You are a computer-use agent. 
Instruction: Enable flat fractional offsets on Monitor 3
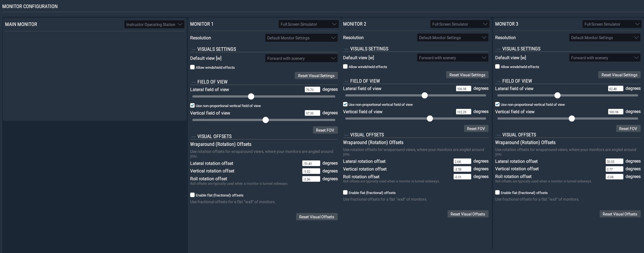497,192
